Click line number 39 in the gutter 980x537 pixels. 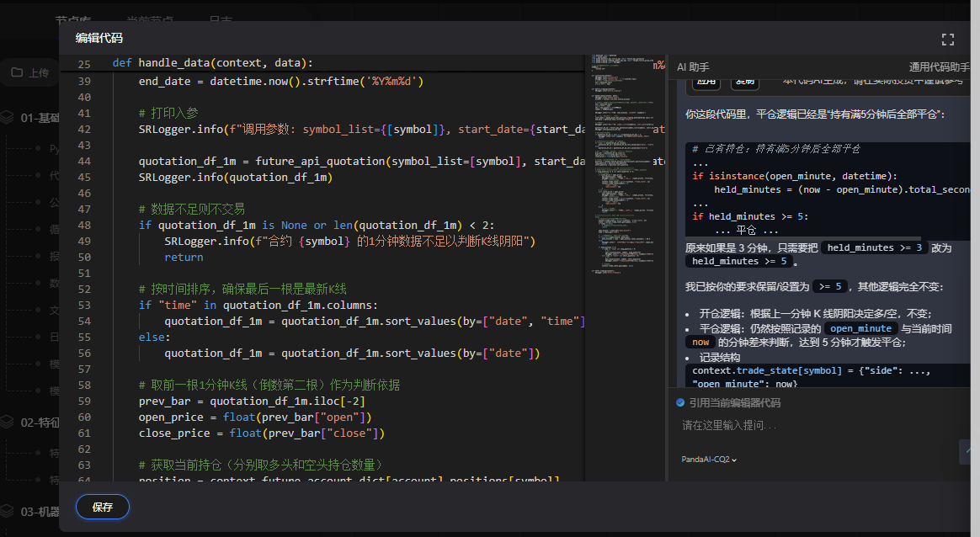click(84, 82)
